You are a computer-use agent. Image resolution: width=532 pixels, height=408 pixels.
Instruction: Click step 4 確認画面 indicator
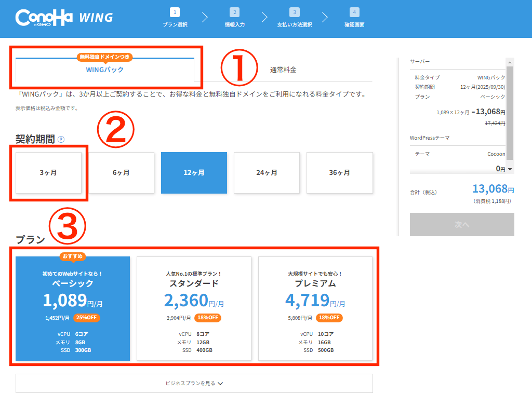354,18
